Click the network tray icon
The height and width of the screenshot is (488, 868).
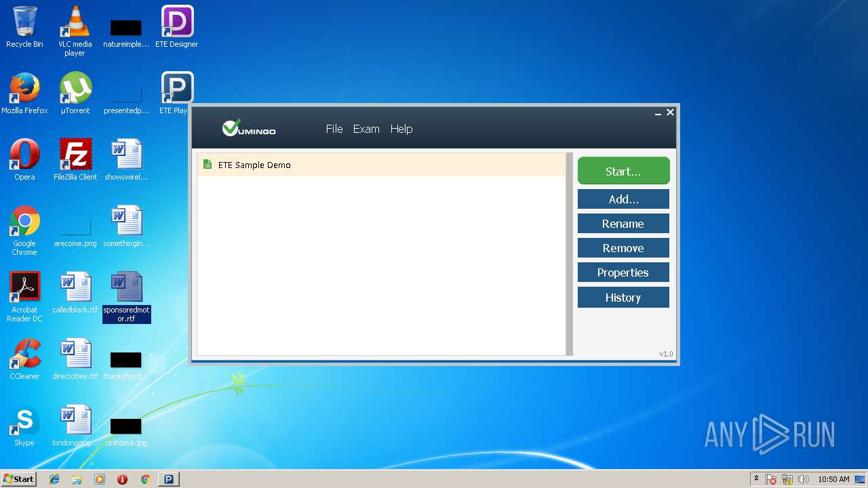coord(787,479)
